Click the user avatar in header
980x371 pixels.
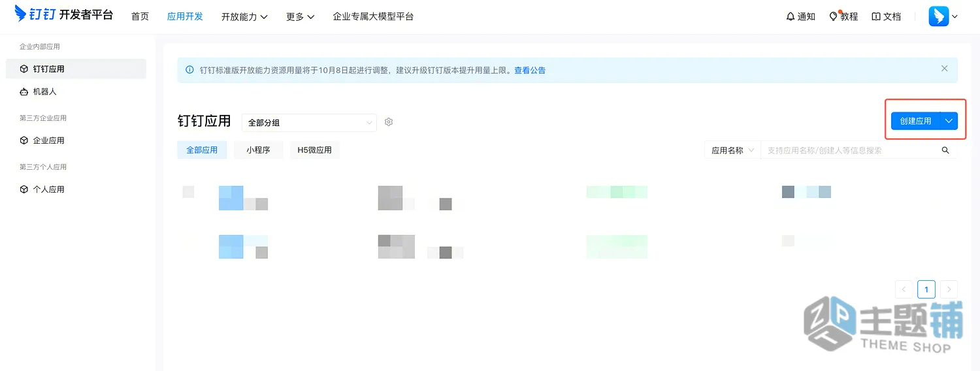pyautogui.click(x=938, y=16)
